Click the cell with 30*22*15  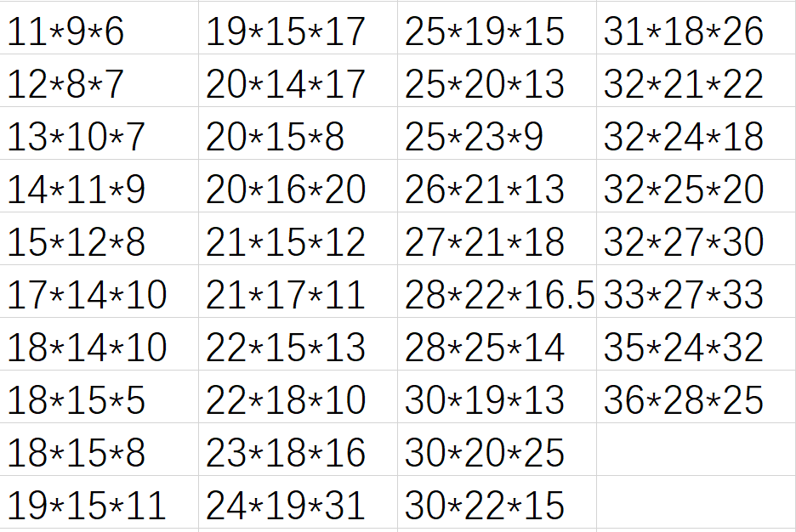point(497,502)
